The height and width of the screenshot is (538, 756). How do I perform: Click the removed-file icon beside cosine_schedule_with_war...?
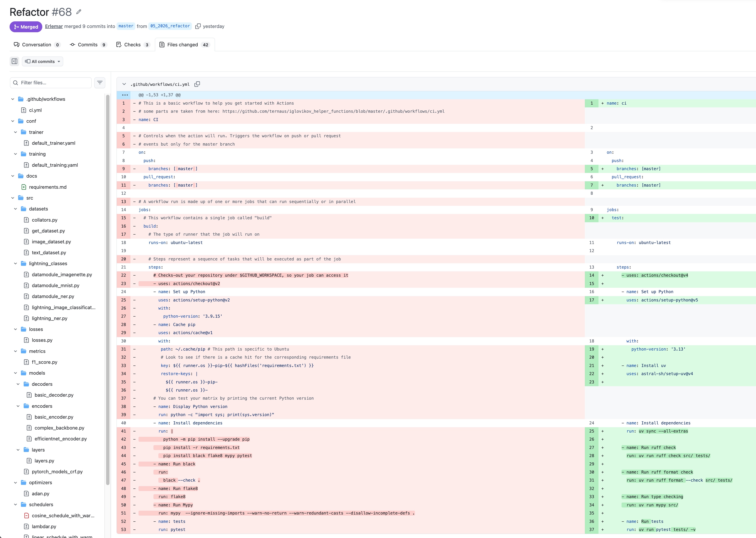click(x=26, y=515)
